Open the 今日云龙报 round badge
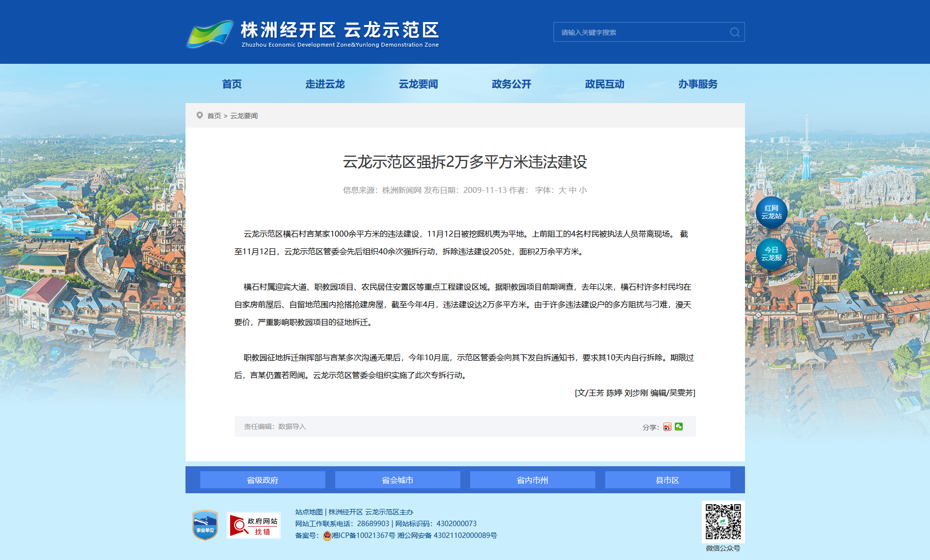This screenshot has height=560, width=930. point(771,254)
